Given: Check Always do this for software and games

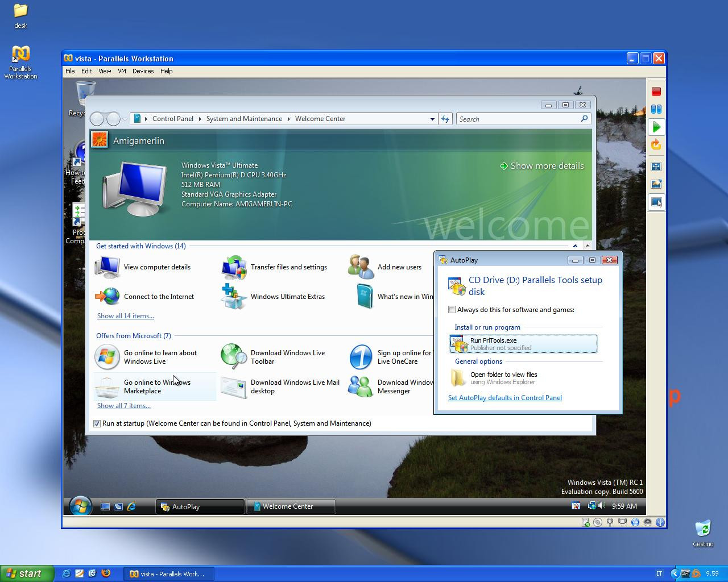Looking at the screenshot, I should click(x=452, y=310).
